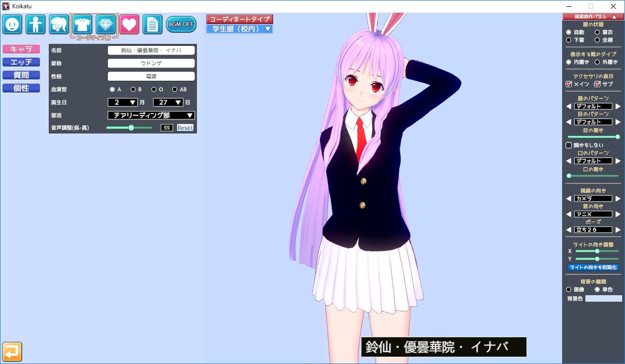Select blood type B radio button
The height and width of the screenshot is (364, 625).
click(x=133, y=89)
